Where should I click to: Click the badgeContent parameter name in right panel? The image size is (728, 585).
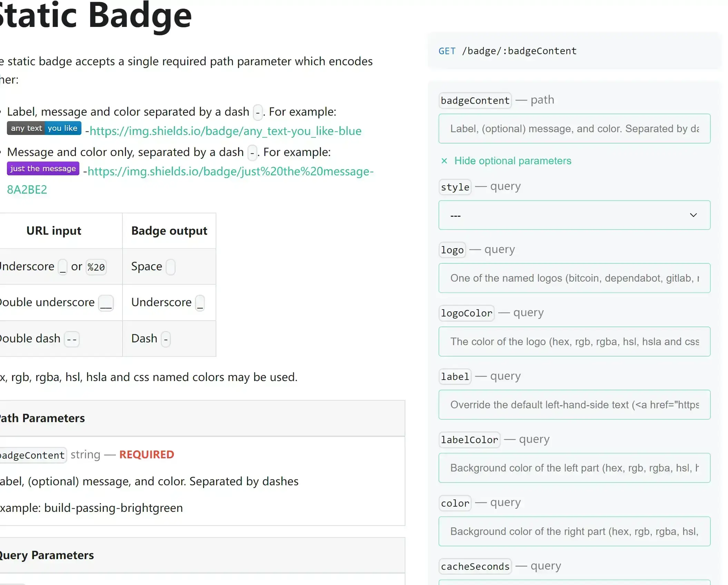475,100
